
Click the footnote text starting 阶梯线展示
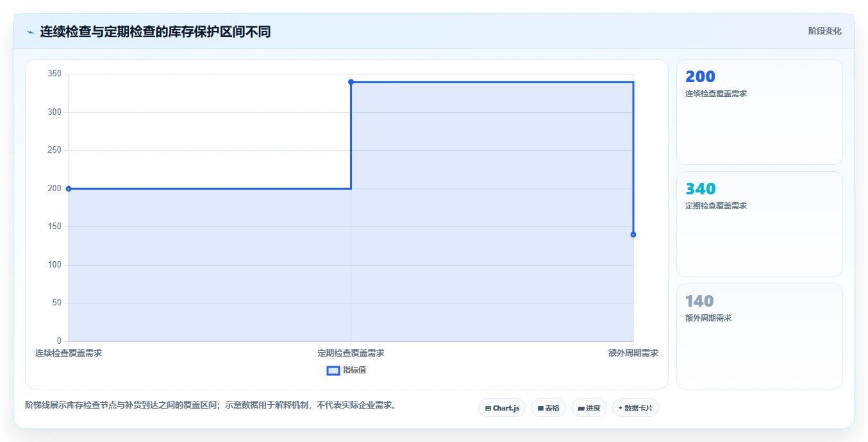210,405
